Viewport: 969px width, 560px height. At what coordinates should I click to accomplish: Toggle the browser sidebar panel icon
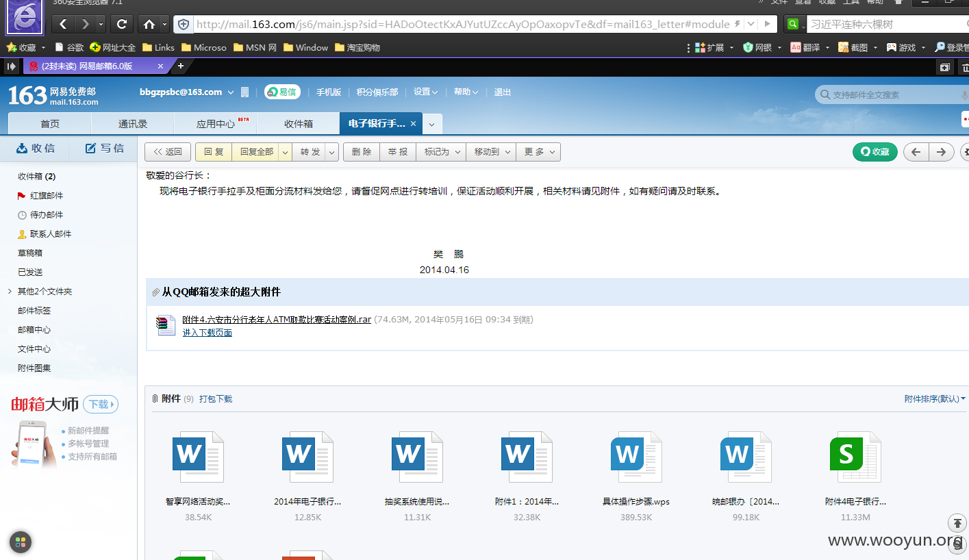[x=11, y=66]
